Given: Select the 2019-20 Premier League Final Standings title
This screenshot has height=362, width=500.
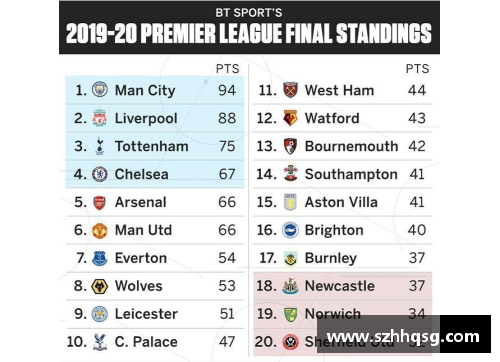Looking at the screenshot, I should [x=249, y=33].
